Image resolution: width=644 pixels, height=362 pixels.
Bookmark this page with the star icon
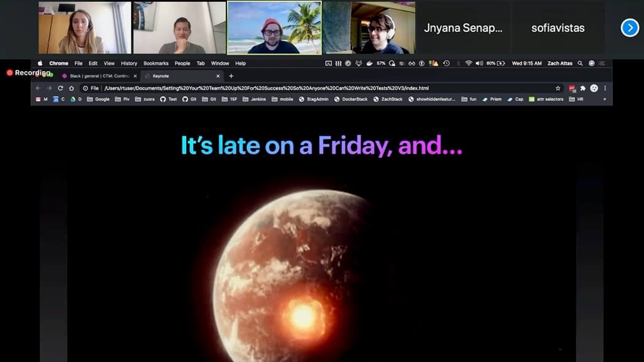558,88
